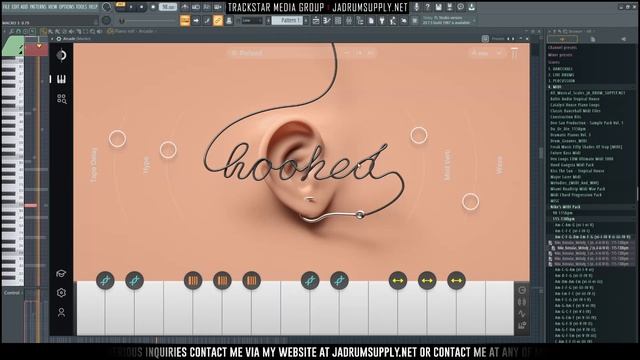The width and height of the screenshot is (640, 360).
Task: Click second green modifier key icon
Action: click(135, 280)
